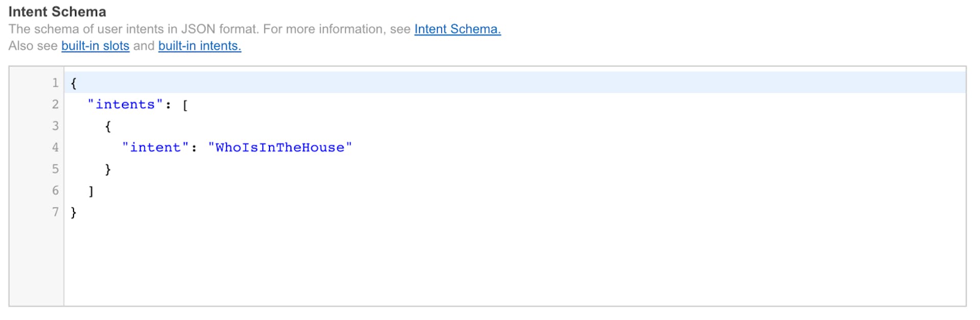Open the Intent Schema documentation link

coord(457,29)
